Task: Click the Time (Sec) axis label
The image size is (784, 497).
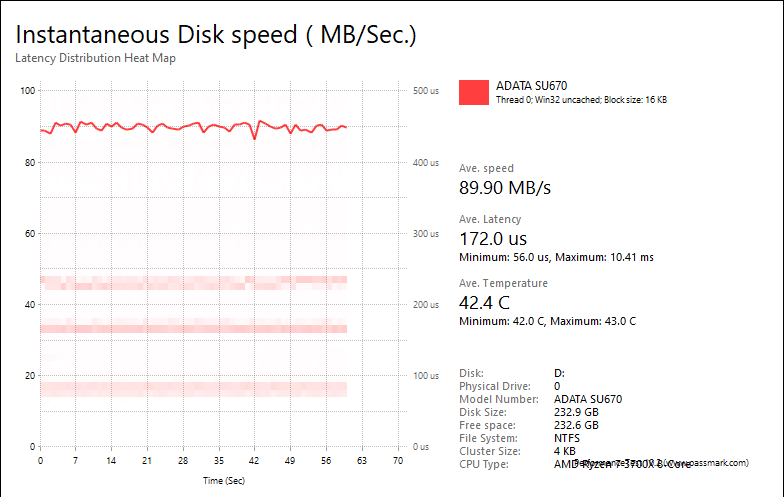Action: coord(224,480)
